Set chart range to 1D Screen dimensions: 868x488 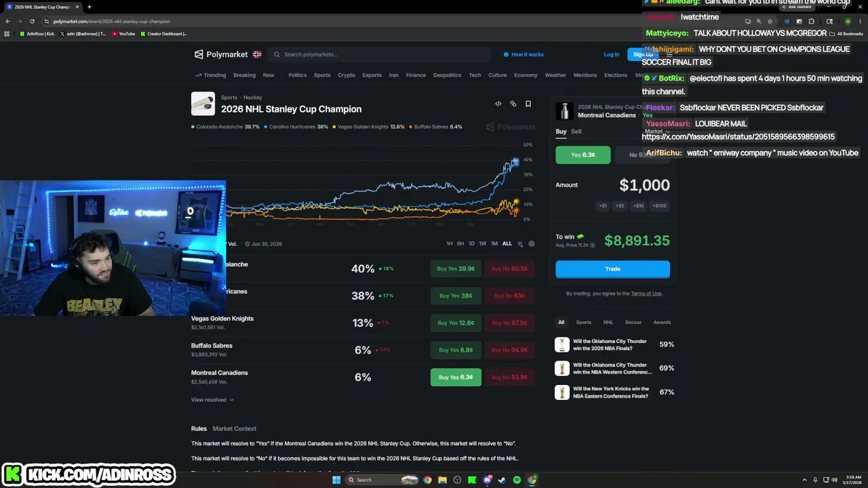coord(471,244)
